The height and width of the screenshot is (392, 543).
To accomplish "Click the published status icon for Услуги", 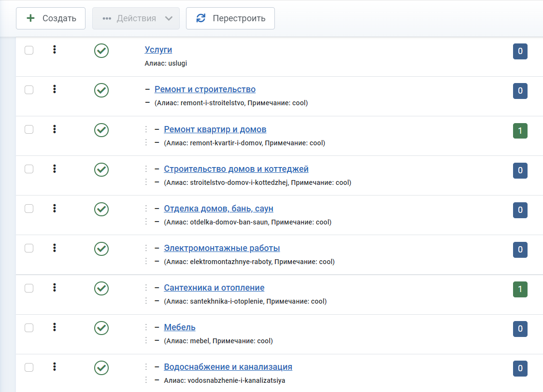I will (x=101, y=51).
